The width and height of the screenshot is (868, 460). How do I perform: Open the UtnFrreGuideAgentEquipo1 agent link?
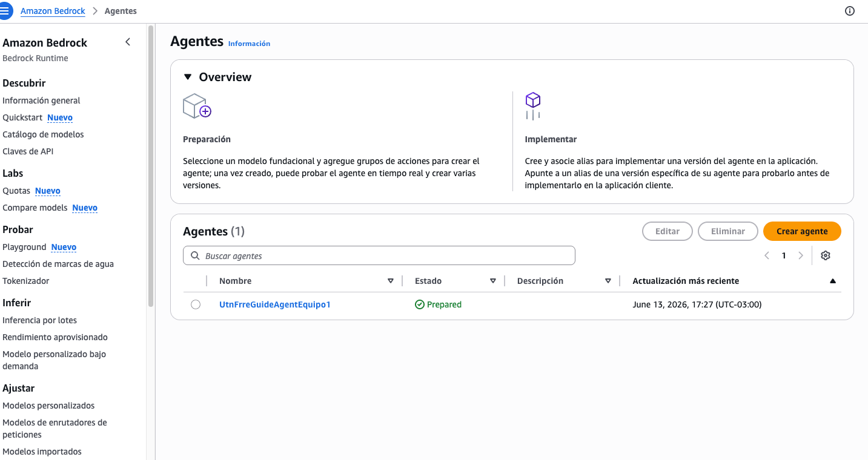point(275,304)
